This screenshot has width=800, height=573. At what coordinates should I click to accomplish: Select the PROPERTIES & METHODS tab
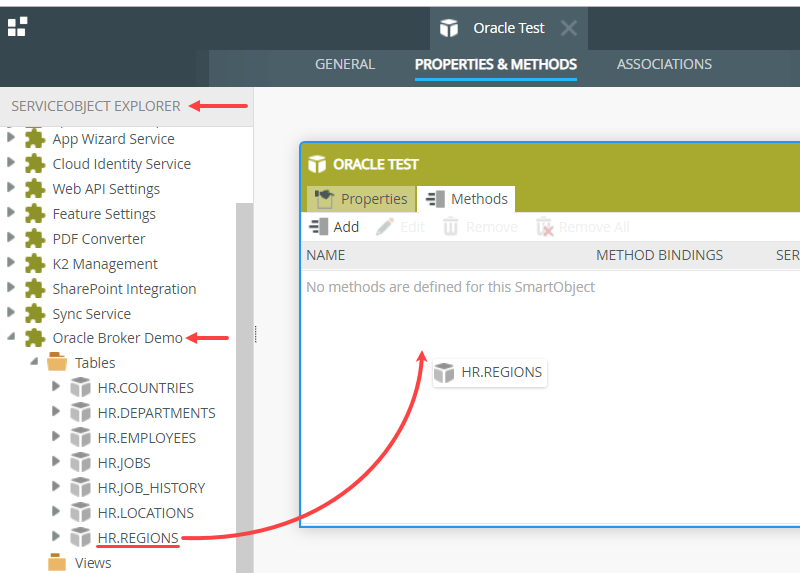(x=495, y=64)
